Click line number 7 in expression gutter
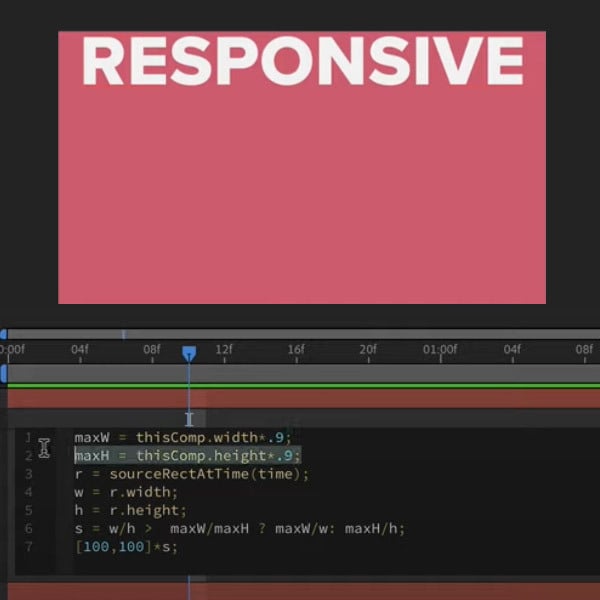600x600 pixels. tap(28, 546)
